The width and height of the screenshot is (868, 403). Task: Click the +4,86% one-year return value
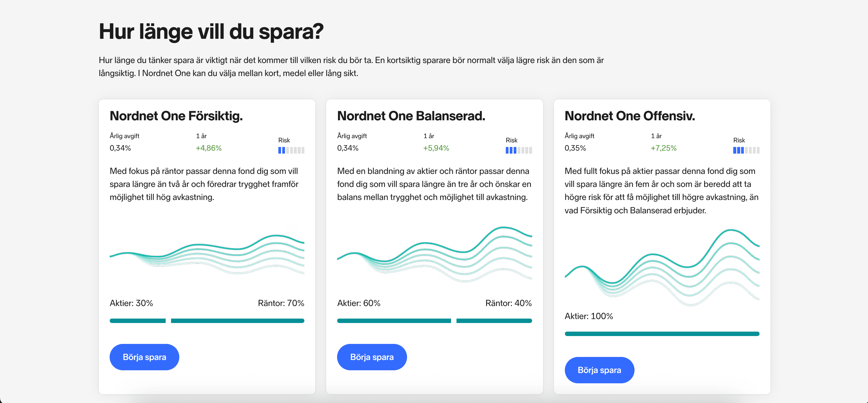[x=209, y=148]
